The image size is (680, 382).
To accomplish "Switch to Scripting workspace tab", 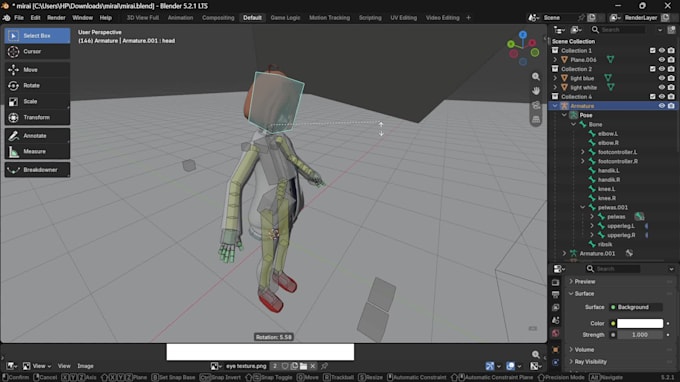I will pyautogui.click(x=370, y=18).
